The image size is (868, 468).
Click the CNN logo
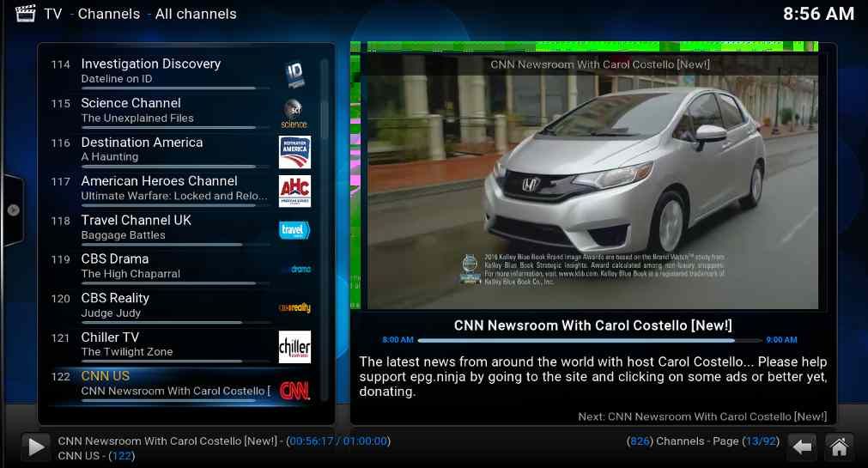(x=294, y=391)
